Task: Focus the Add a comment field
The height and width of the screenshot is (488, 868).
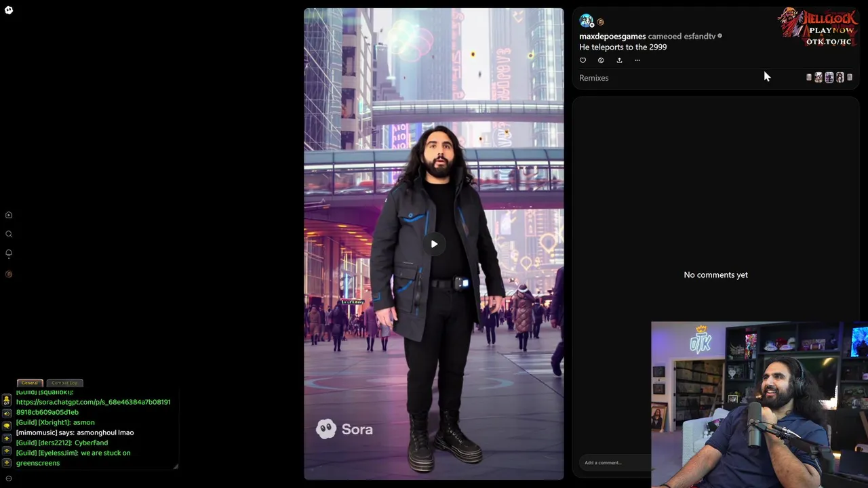Action: (616, 463)
